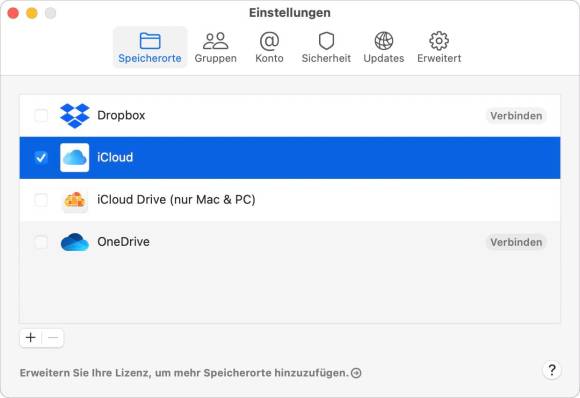Open the Konto tab
Screen dimensions: 580x398
tap(269, 47)
